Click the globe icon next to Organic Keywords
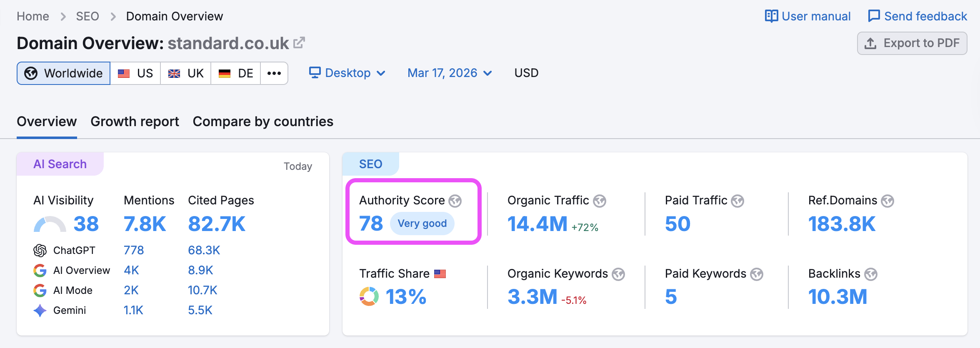Image resolution: width=980 pixels, height=348 pixels. tap(618, 274)
